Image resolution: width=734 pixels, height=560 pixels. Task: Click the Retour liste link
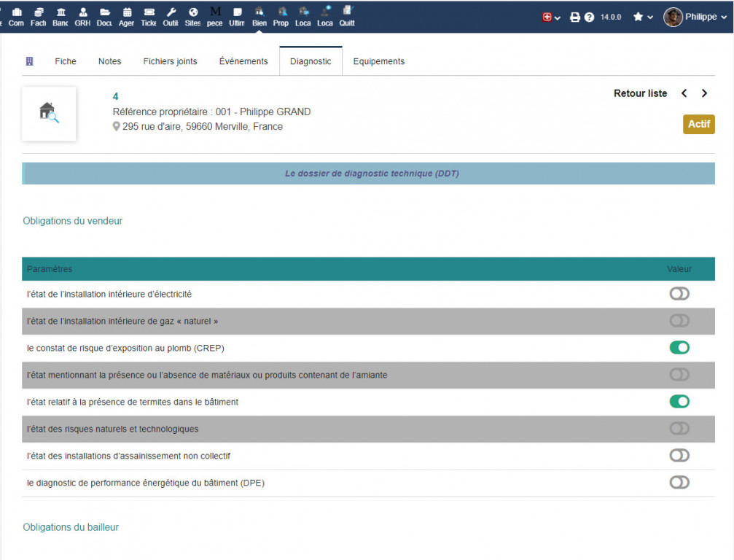point(640,93)
